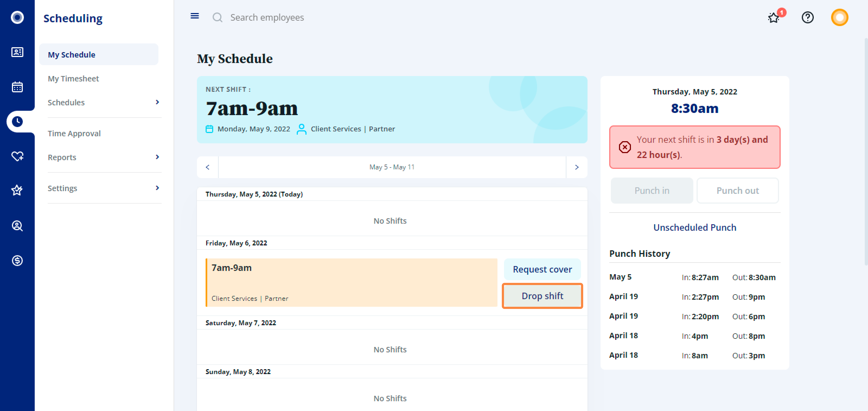Click the Request cover button
This screenshot has height=411, width=868.
542,269
